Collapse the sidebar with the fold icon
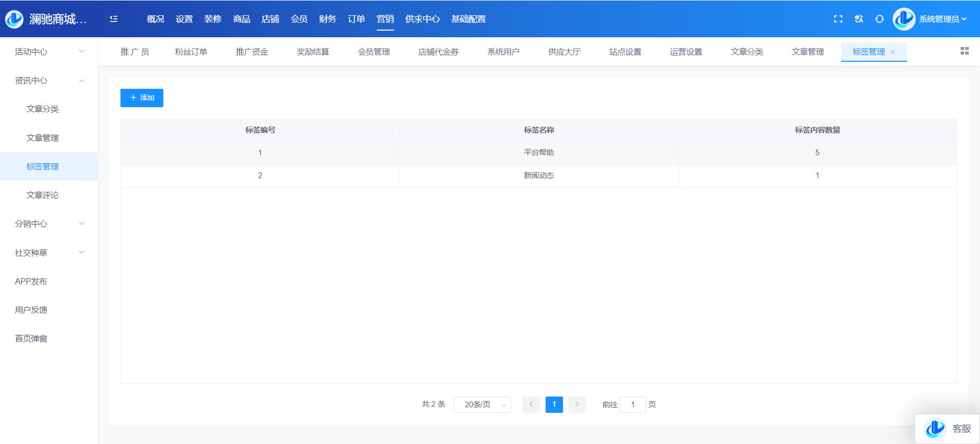Image resolution: width=980 pixels, height=444 pixels. tap(114, 19)
